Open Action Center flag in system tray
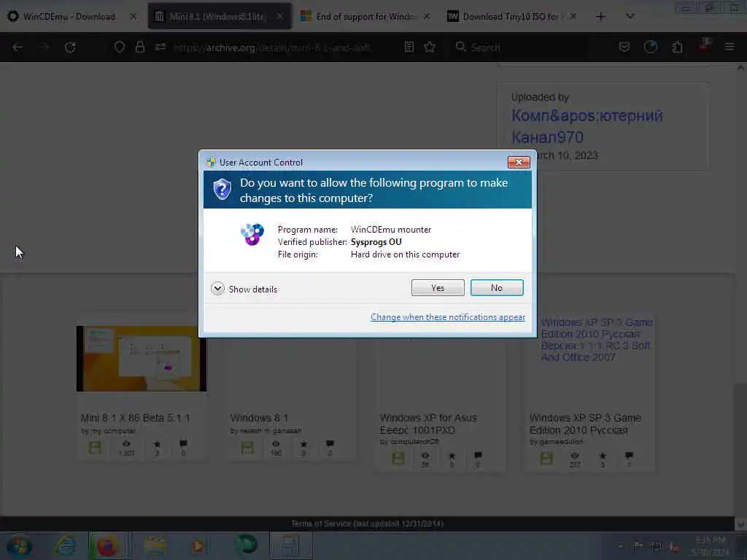 tap(638, 545)
